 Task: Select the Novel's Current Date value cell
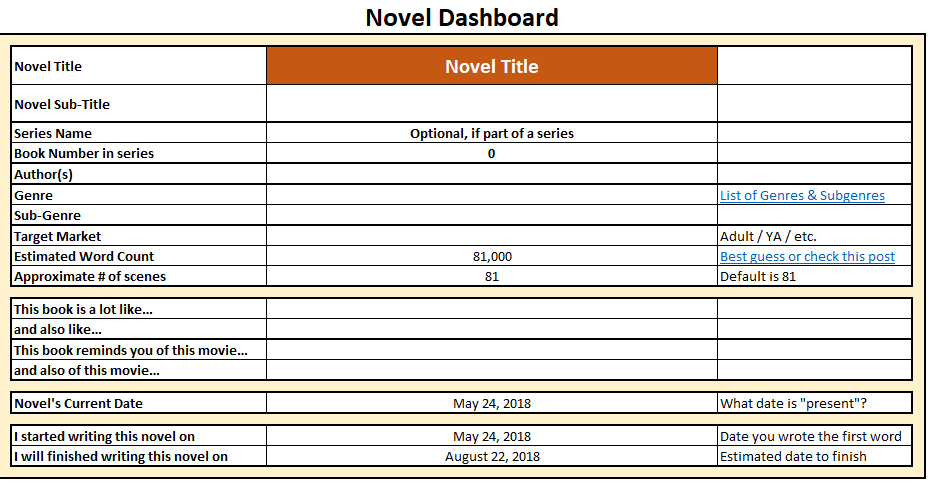(491, 403)
